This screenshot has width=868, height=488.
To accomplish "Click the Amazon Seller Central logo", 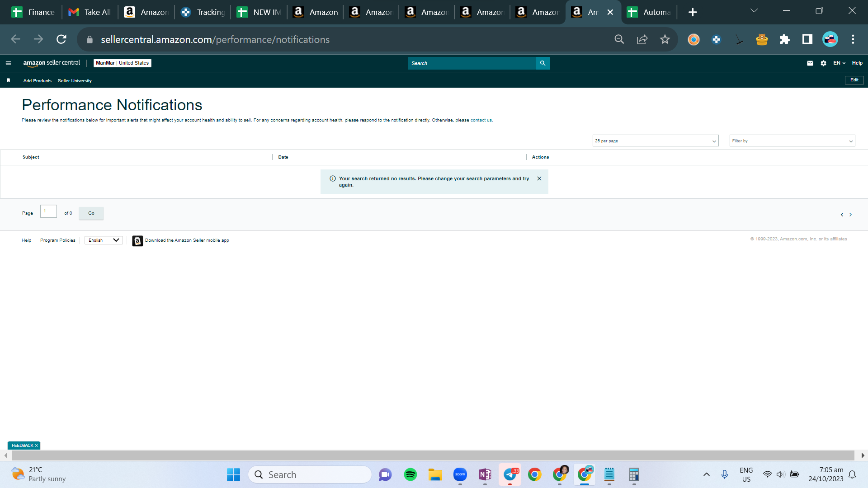I will click(x=52, y=63).
